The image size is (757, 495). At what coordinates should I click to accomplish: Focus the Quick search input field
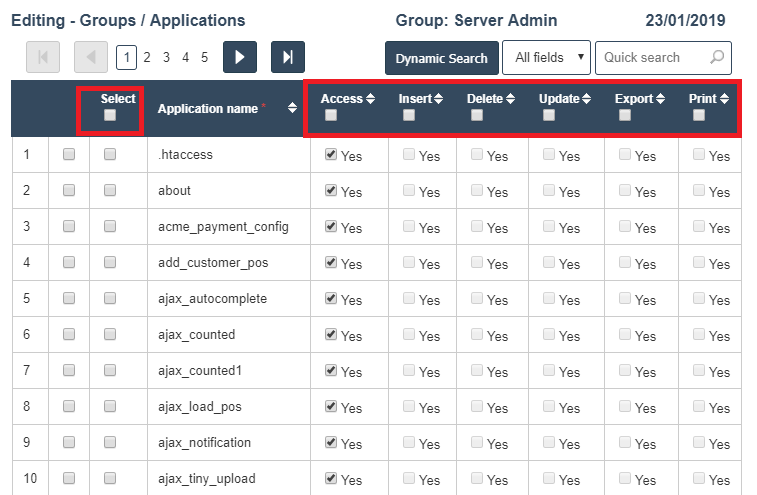[663, 57]
